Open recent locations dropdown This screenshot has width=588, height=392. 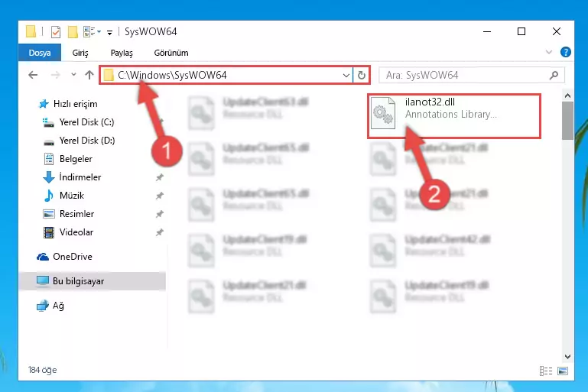pos(73,75)
